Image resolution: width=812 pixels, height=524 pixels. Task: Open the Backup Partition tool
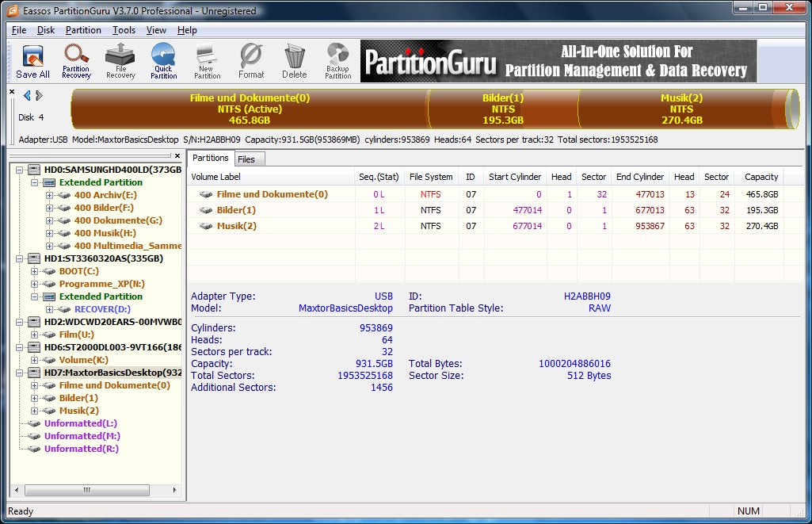point(338,61)
